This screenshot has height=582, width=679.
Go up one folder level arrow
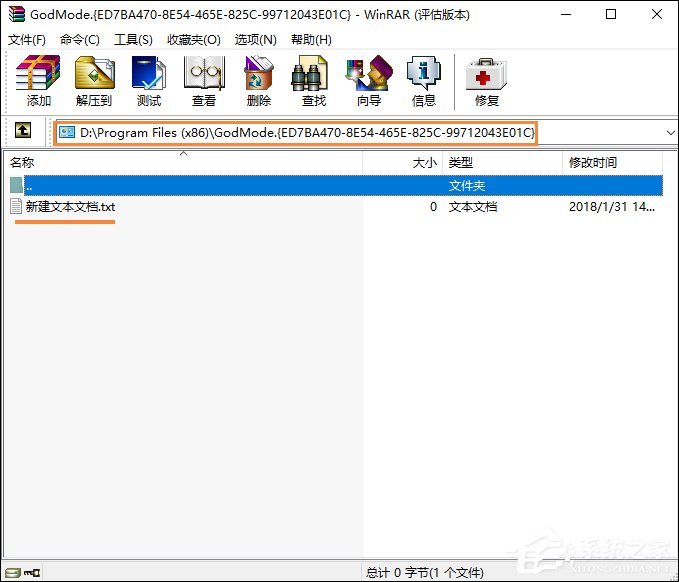[23, 130]
